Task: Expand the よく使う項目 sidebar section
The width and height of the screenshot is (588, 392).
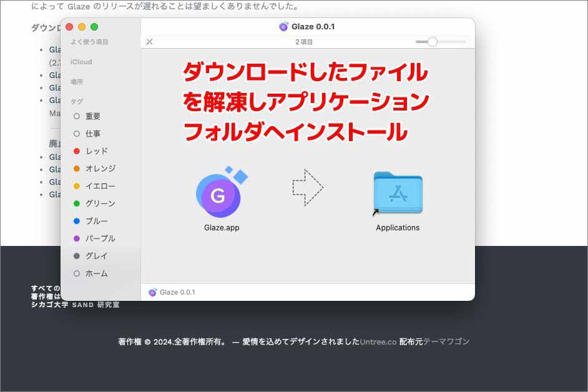Action: pos(89,42)
